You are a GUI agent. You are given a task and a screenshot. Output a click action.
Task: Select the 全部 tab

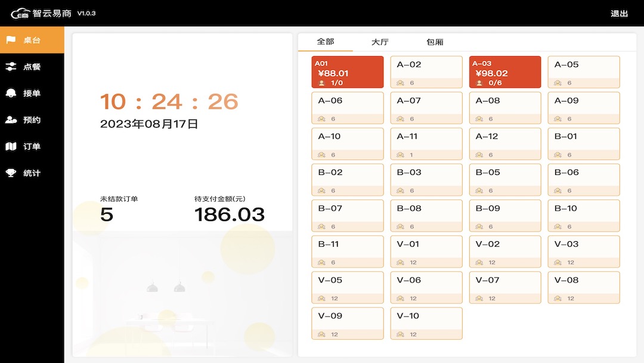[x=326, y=42]
